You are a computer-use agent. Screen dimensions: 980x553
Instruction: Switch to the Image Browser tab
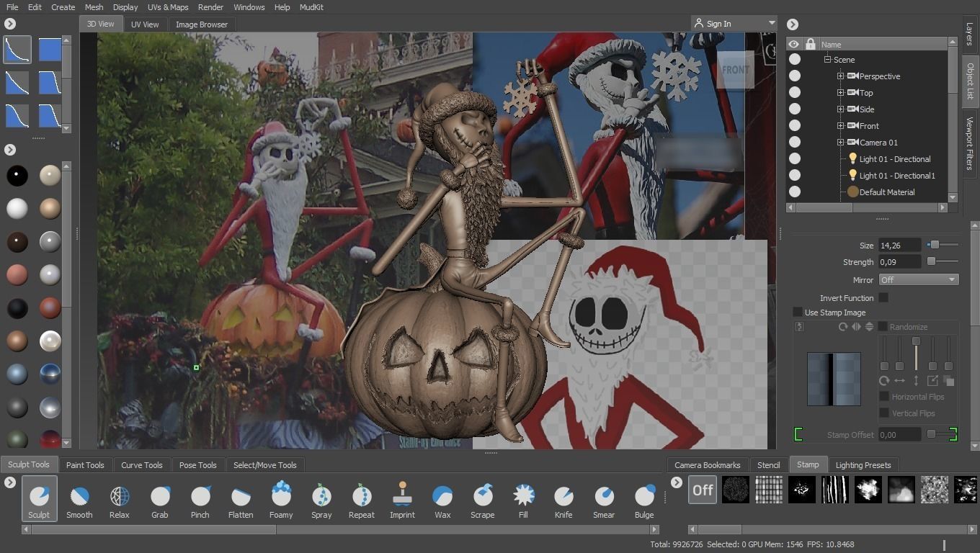coord(202,24)
